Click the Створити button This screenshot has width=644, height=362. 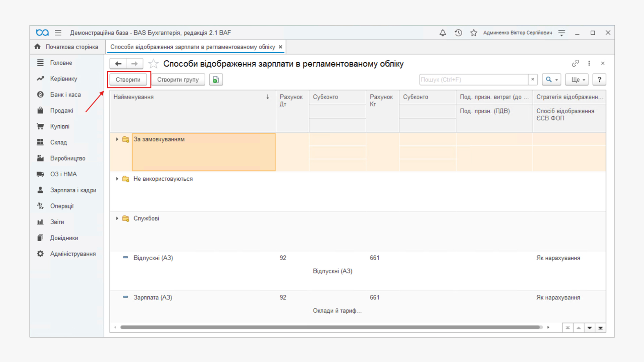[x=128, y=80]
